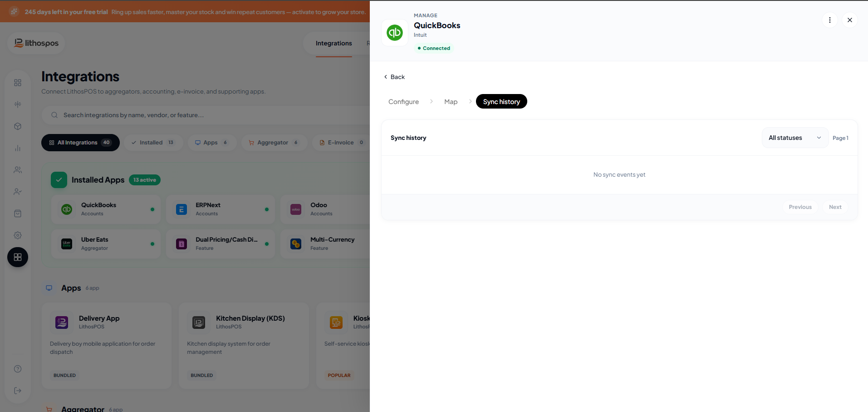Open the shopping bag sidebar icon

pyautogui.click(x=18, y=213)
